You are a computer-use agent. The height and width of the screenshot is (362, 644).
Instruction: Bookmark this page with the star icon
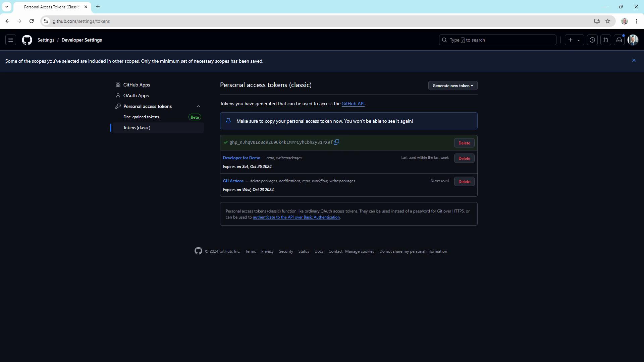[x=608, y=21]
